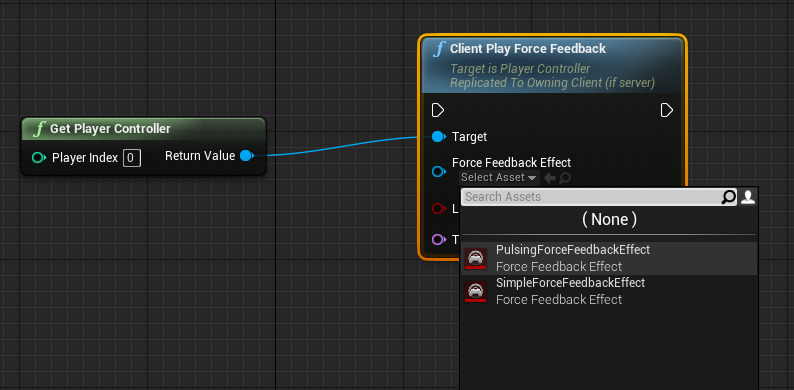Select the Client Play Force Feedback node header
Screen dimensions: 794x390
click(553, 64)
